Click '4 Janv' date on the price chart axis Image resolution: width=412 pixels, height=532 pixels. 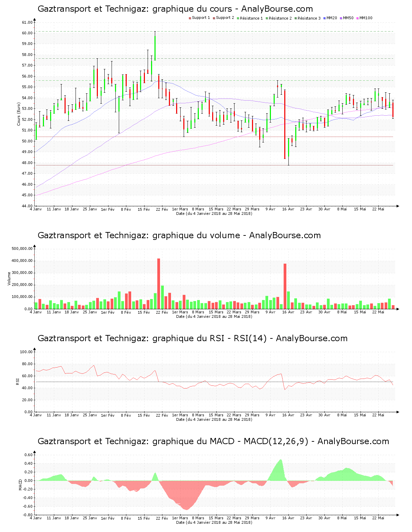pos(36,209)
